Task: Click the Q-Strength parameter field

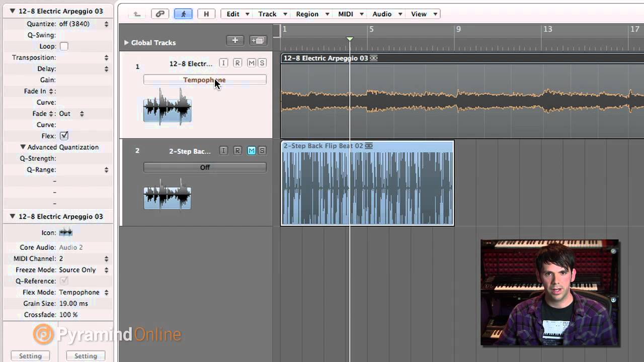Action: pyautogui.click(x=58, y=158)
